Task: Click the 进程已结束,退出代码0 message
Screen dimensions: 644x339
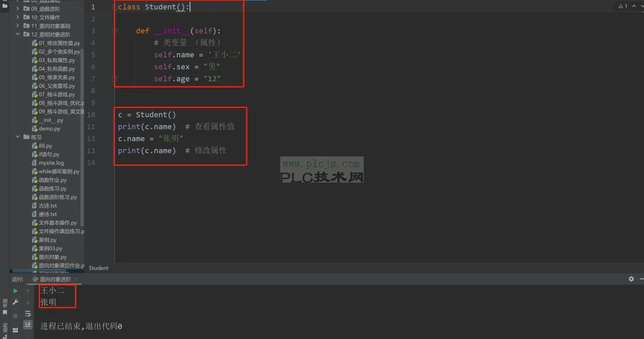Action: pyautogui.click(x=81, y=326)
